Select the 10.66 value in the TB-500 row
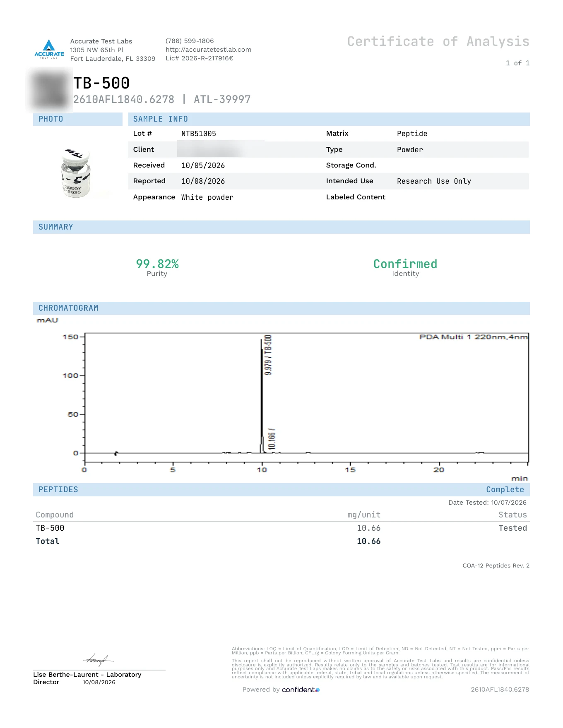Viewport: 563px width, 728px height. (369, 528)
